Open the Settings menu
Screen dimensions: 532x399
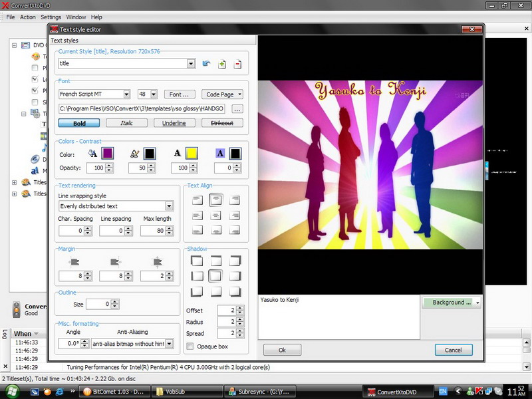pos(51,17)
